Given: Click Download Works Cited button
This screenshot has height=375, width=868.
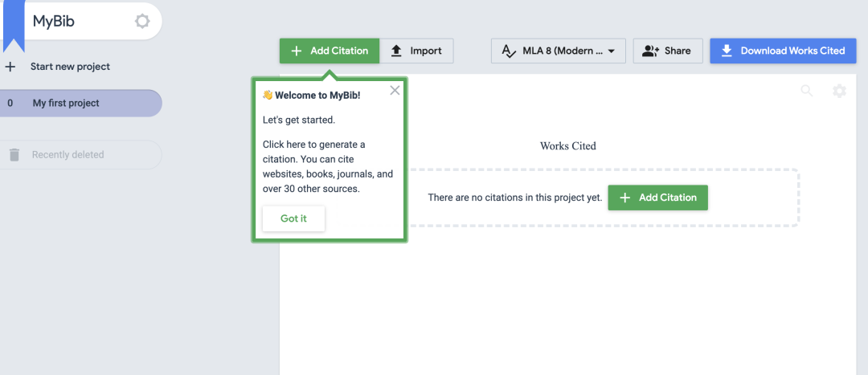Looking at the screenshot, I should click(784, 51).
